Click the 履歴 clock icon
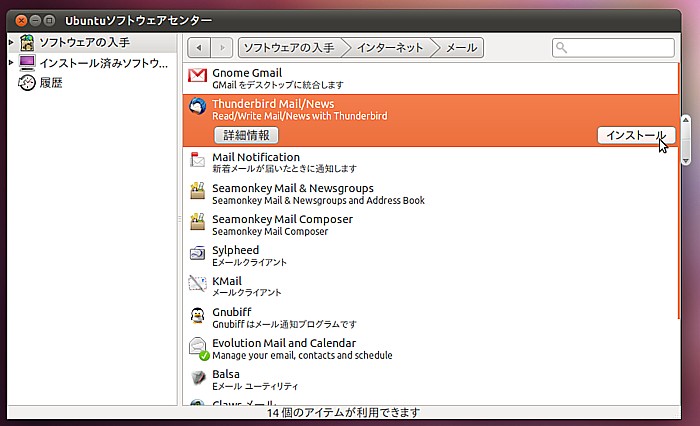The height and width of the screenshot is (426, 700). [26, 83]
